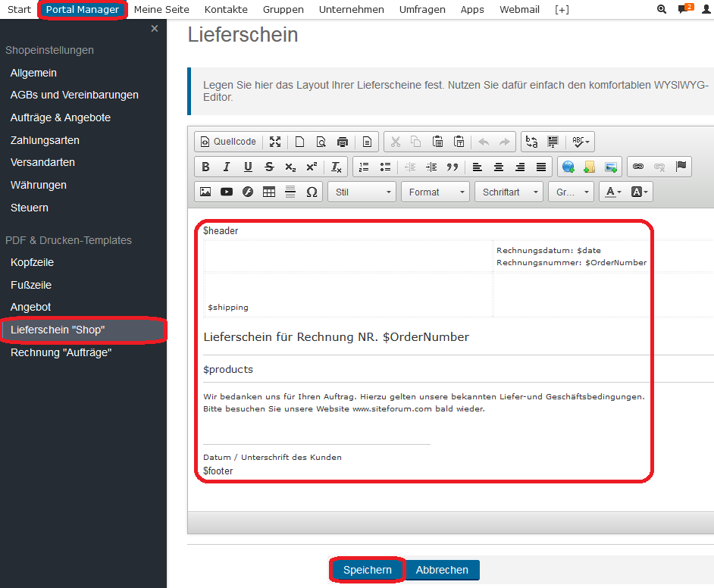
Task: Open the background color picker
Action: 639,192
